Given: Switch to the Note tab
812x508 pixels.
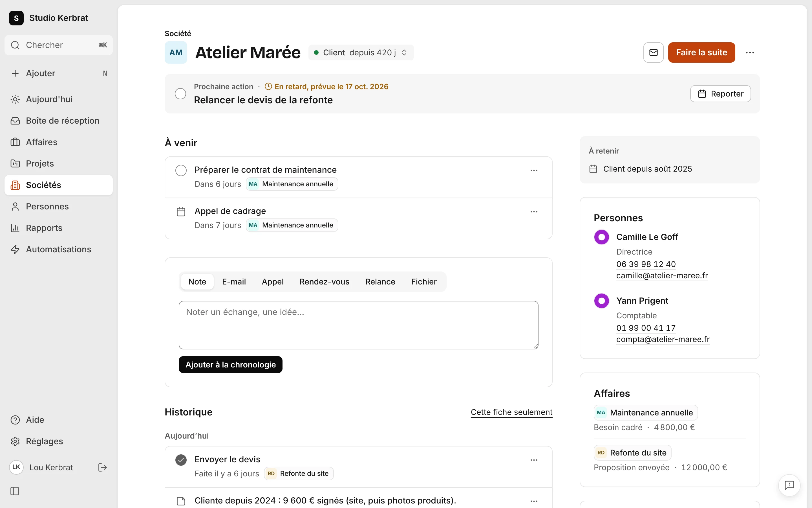Looking at the screenshot, I should pyautogui.click(x=197, y=282).
